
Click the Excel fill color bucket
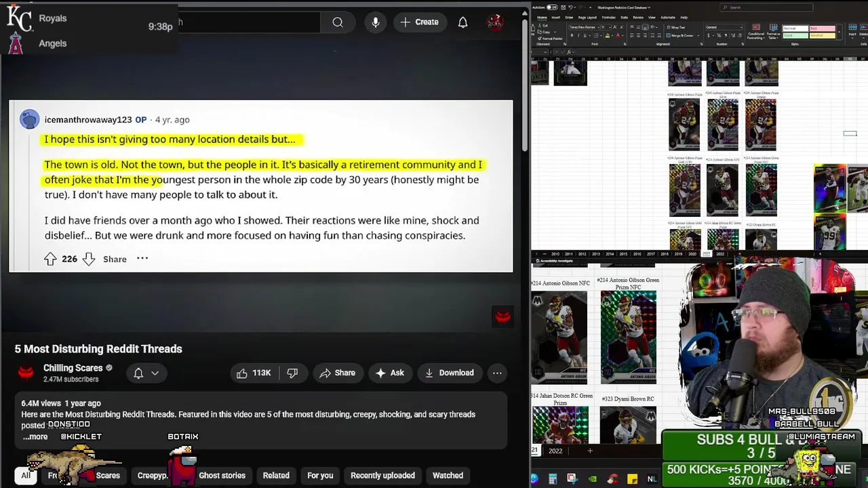608,35
